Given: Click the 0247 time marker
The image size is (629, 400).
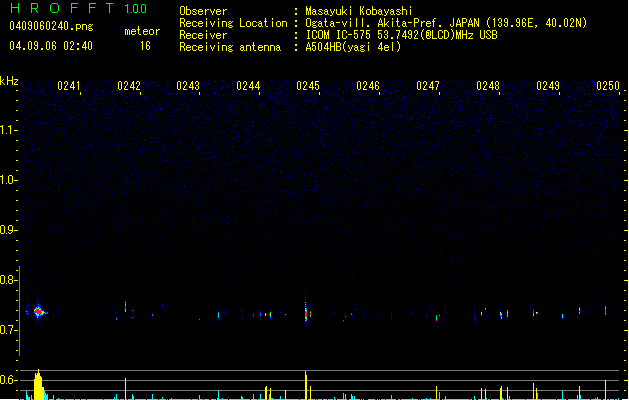Looking at the screenshot, I should click(x=428, y=86).
